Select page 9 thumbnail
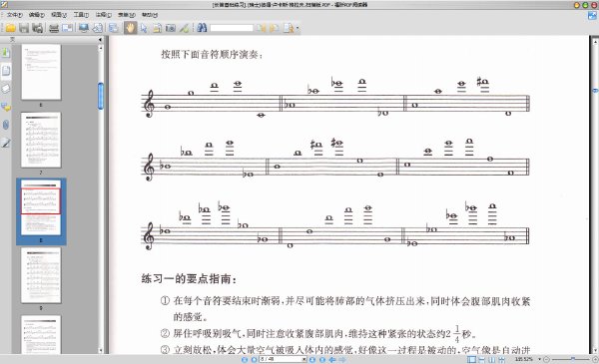This screenshot has width=599, height=364. coord(41,275)
